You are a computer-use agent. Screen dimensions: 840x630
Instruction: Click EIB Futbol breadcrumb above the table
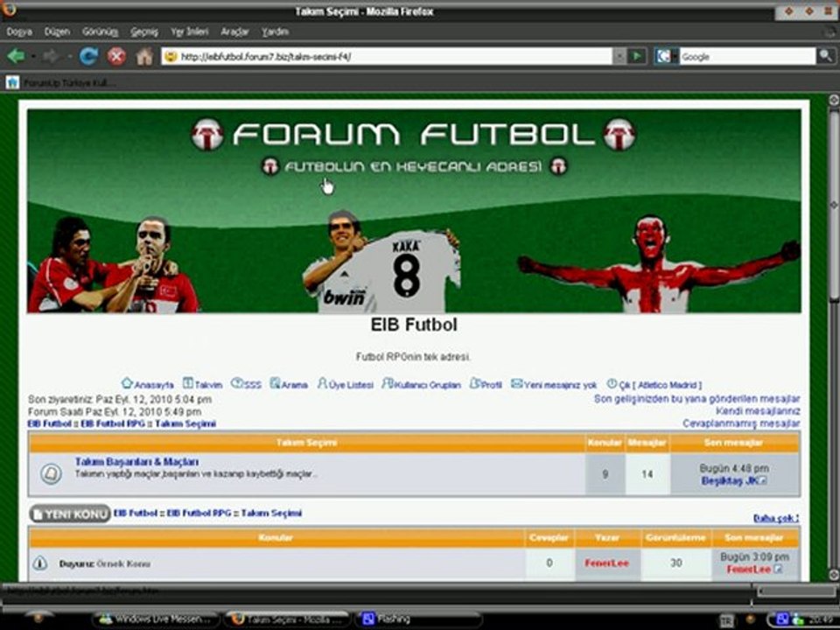(x=49, y=423)
